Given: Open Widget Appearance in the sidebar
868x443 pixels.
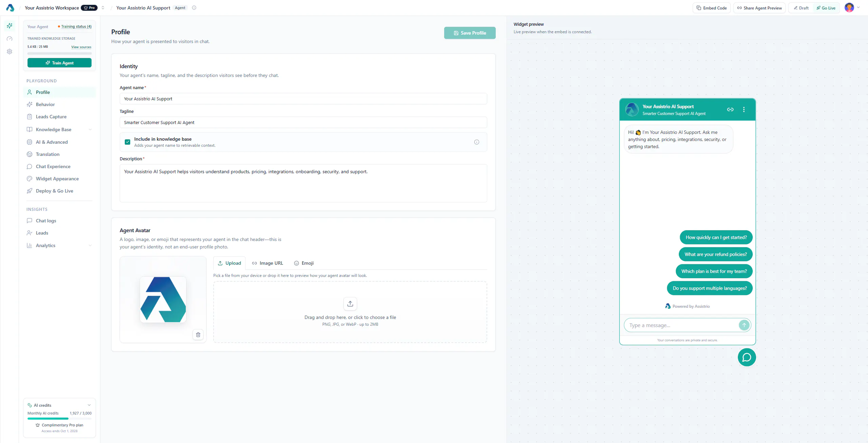Looking at the screenshot, I should click(59, 179).
